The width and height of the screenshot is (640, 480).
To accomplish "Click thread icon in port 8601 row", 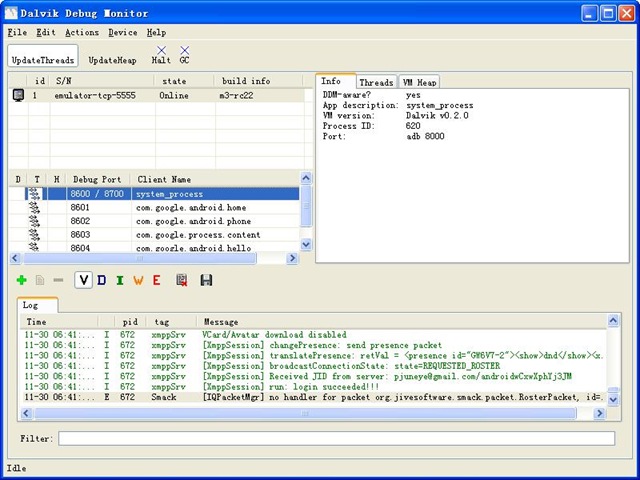I will click(x=34, y=207).
